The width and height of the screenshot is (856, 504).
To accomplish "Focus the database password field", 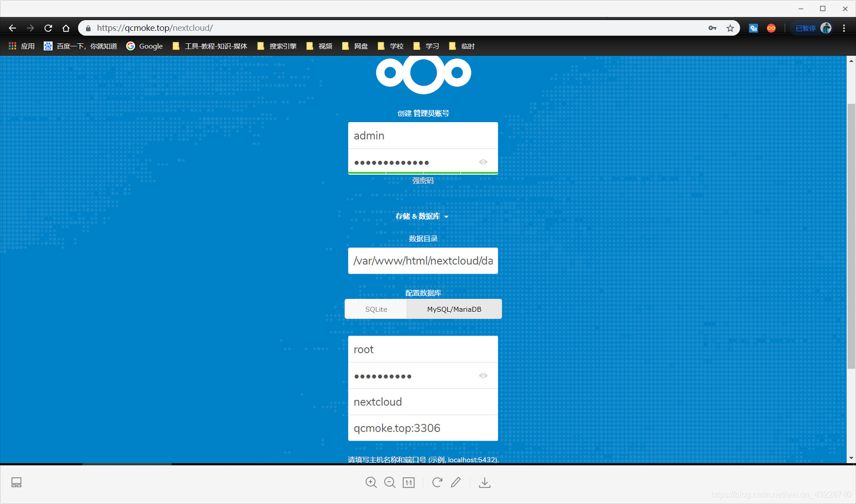I will 423,376.
